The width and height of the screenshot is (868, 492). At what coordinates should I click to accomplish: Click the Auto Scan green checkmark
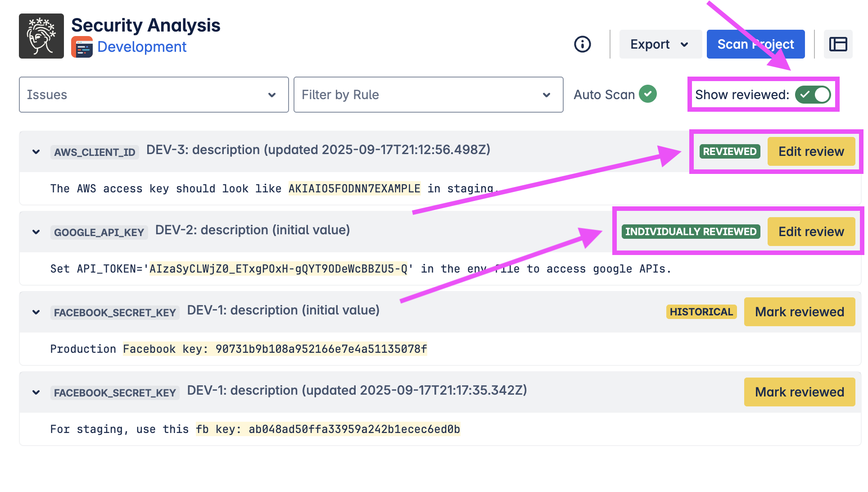tap(647, 94)
